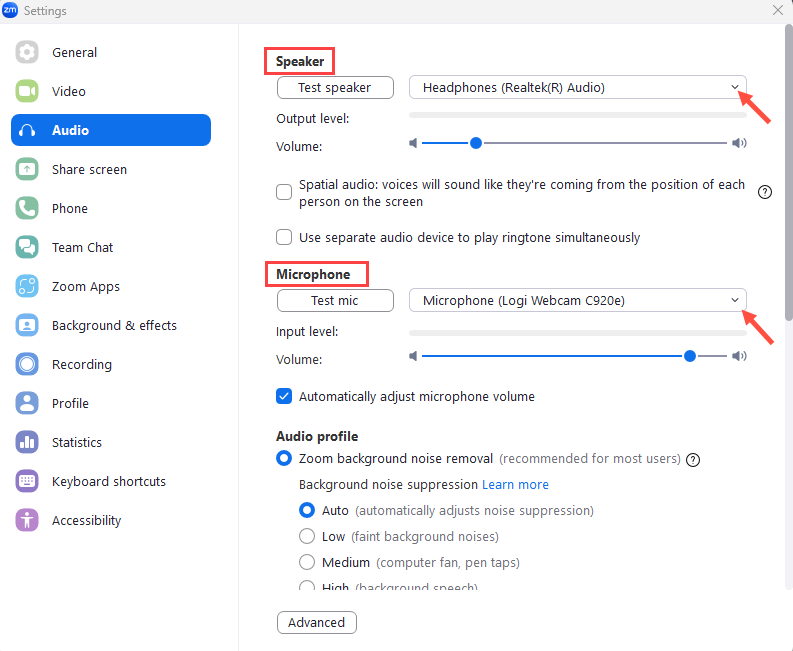Open the Spatial audio help icon

[x=765, y=192]
